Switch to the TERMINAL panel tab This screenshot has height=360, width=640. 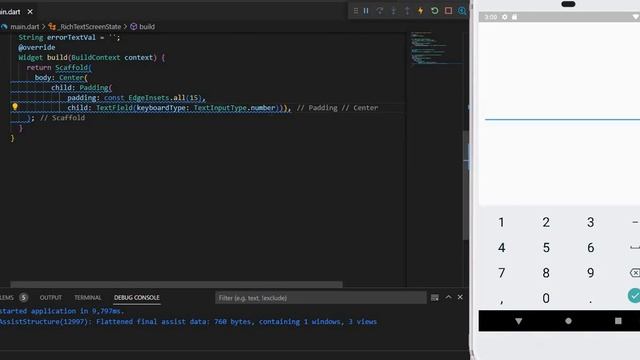tap(88, 298)
